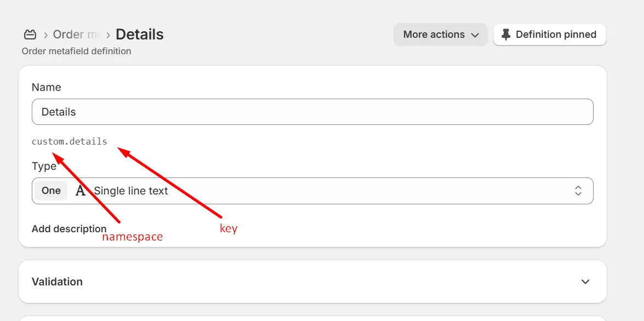
Task: Open the Single line text type selector
Action: [312, 191]
